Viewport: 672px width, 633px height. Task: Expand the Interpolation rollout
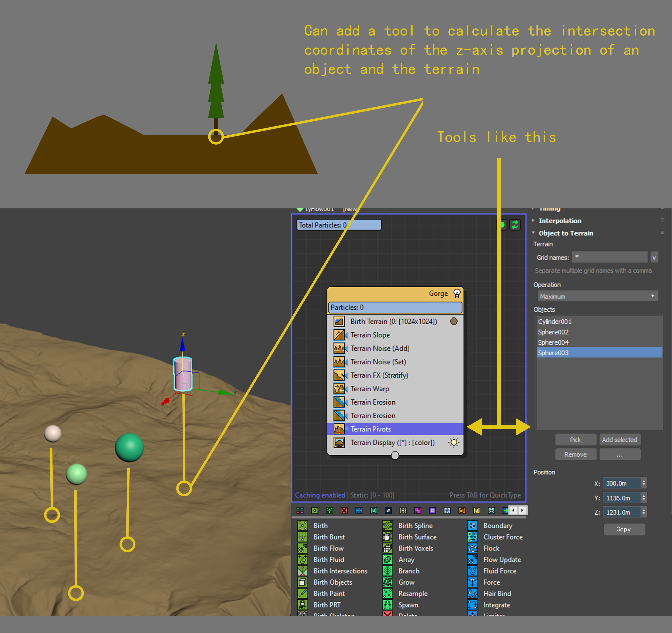559,221
